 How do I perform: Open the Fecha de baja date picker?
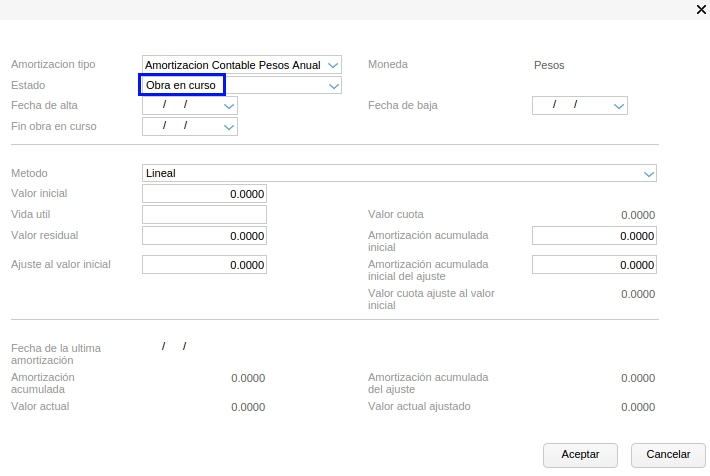click(619, 106)
